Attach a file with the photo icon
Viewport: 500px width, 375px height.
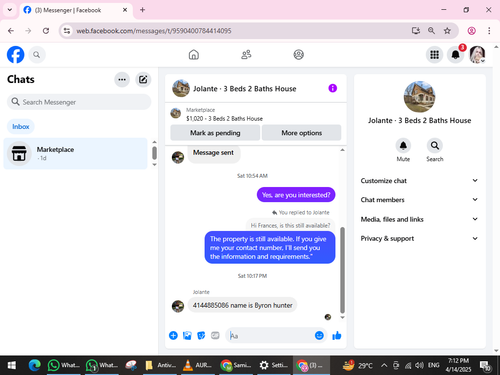coord(187,335)
